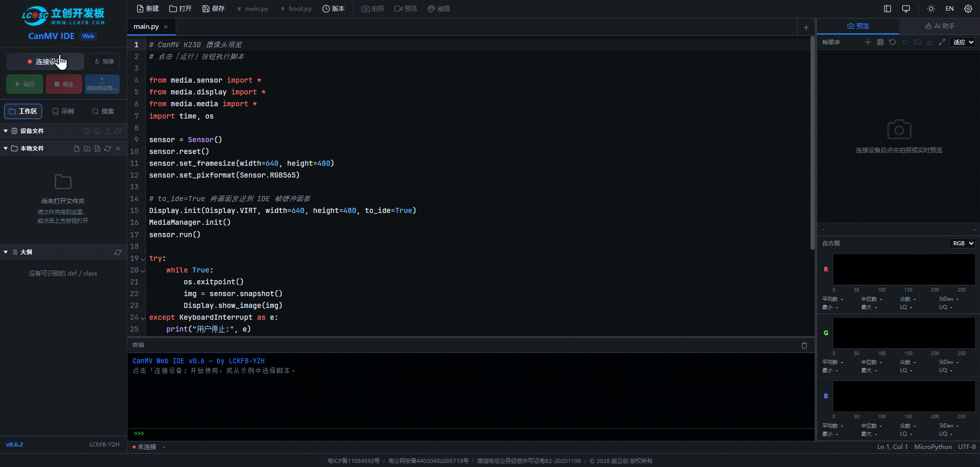Click 打开 in the top toolbar
This screenshot has width=980, height=467.
pyautogui.click(x=180, y=9)
